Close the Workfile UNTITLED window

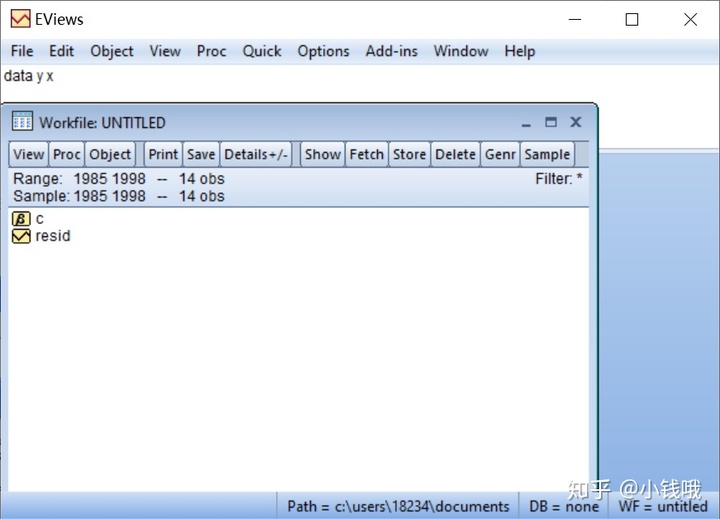(575, 122)
